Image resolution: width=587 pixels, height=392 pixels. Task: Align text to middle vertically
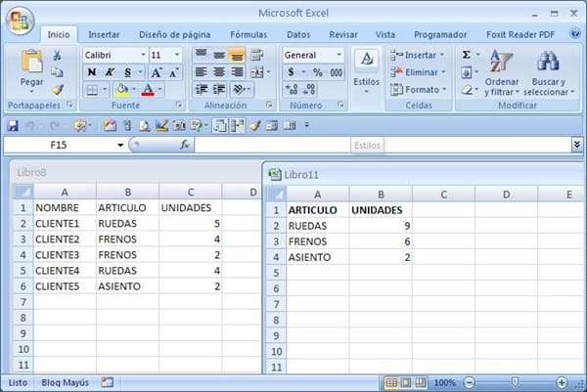(219, 55)
